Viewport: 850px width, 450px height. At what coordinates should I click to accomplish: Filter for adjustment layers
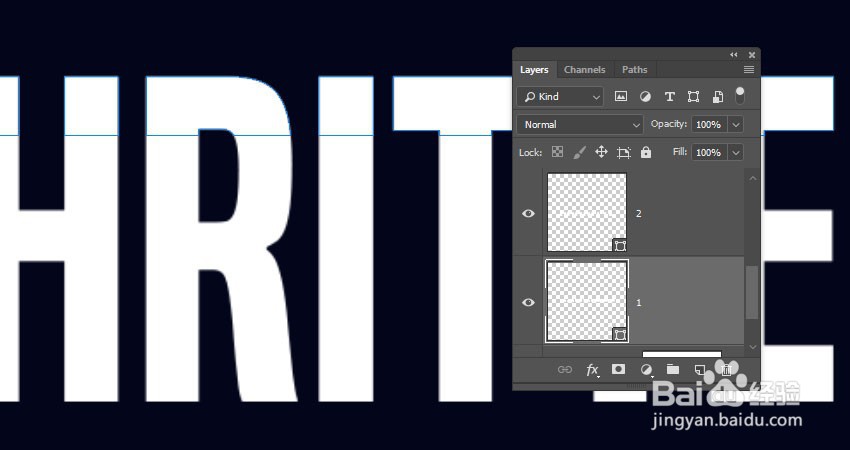(645, 97)
